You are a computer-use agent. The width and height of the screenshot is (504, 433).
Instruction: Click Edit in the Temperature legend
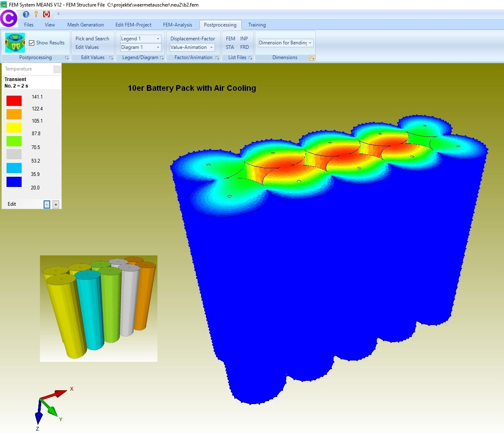(x=12, y=204)
